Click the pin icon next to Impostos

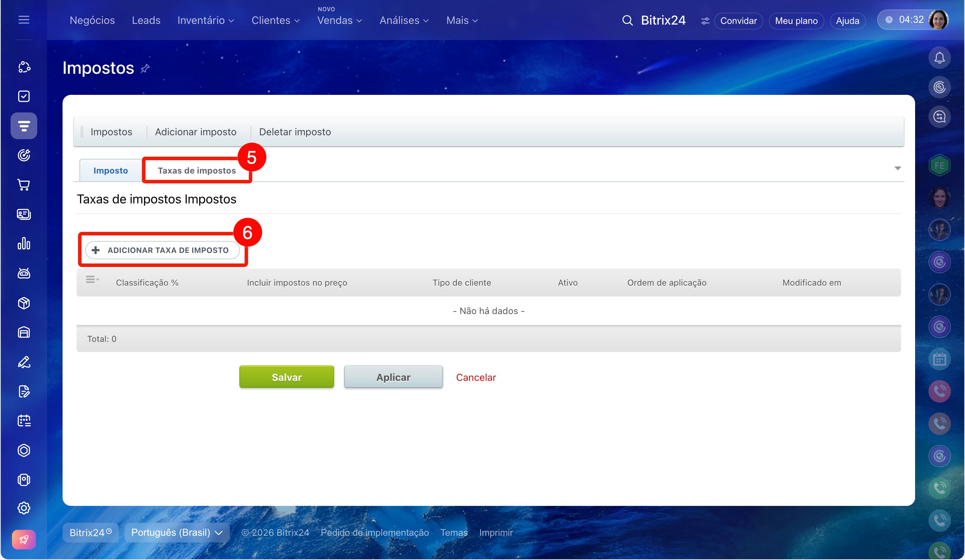145,69
